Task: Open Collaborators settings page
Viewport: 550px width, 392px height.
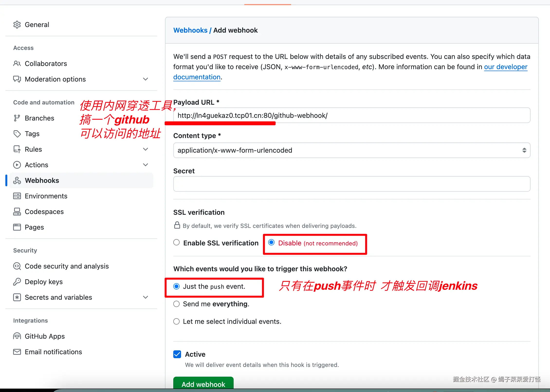Action: click(46, 64)
